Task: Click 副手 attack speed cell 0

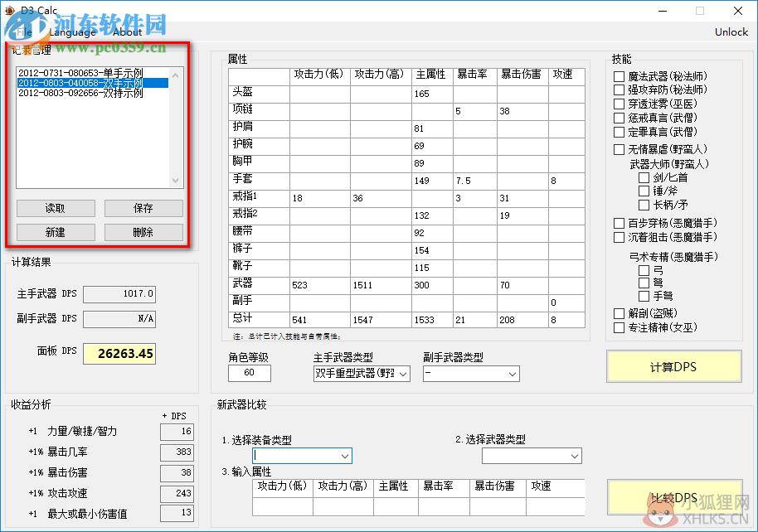Action: (566, 302)
